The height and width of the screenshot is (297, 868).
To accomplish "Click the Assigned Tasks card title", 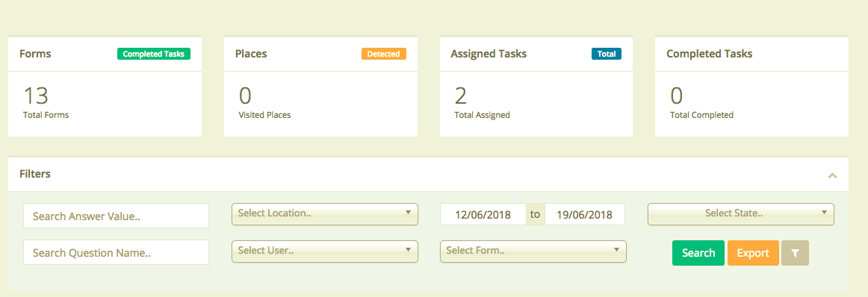I will click(x=489, y=54).
